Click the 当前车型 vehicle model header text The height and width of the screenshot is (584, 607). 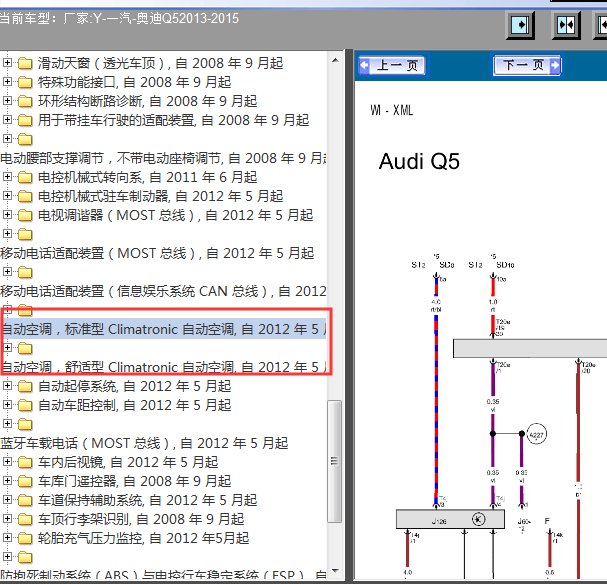tap(119, 18)
